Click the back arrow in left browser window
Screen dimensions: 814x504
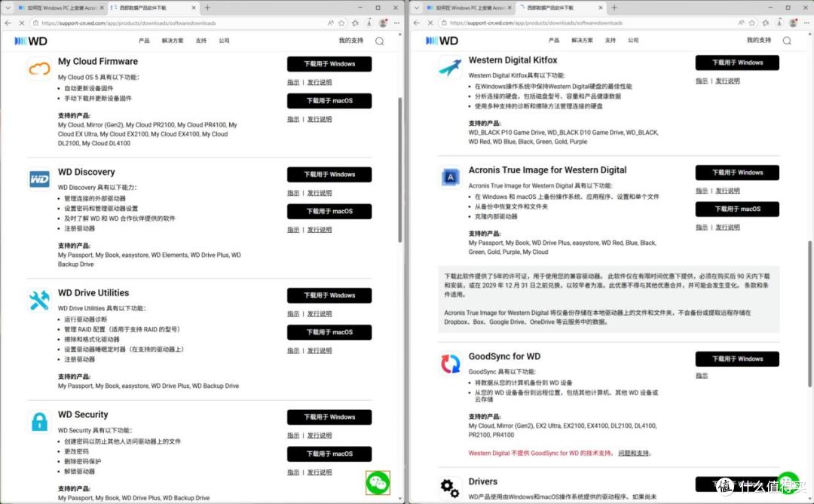tap(8, 23)
